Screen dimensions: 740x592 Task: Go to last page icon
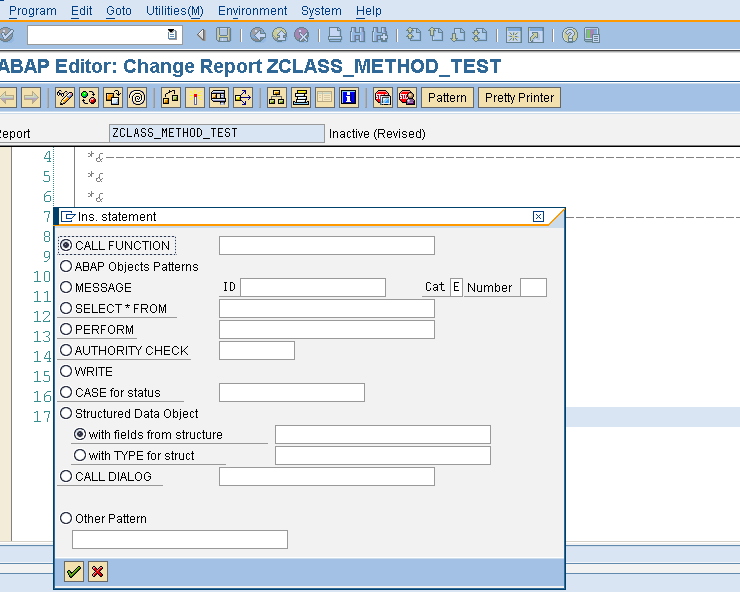pyautogui.click(x=480, y=35)
